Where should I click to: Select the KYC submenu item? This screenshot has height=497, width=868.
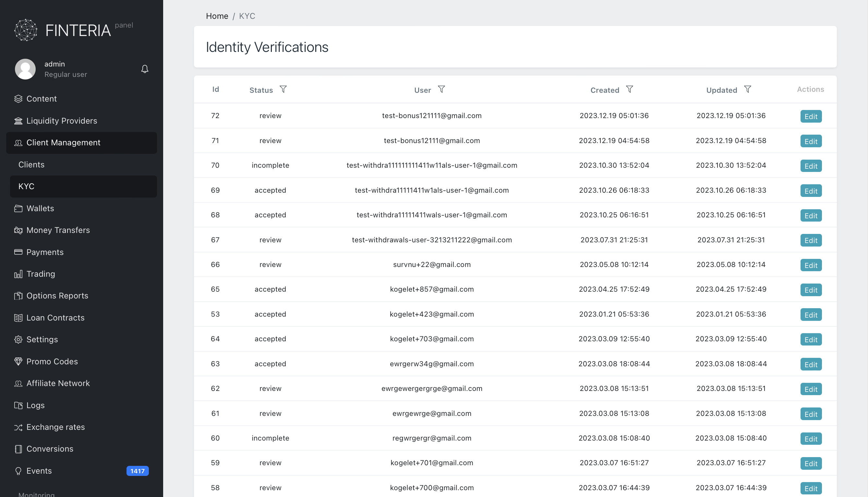pos(26,186)
